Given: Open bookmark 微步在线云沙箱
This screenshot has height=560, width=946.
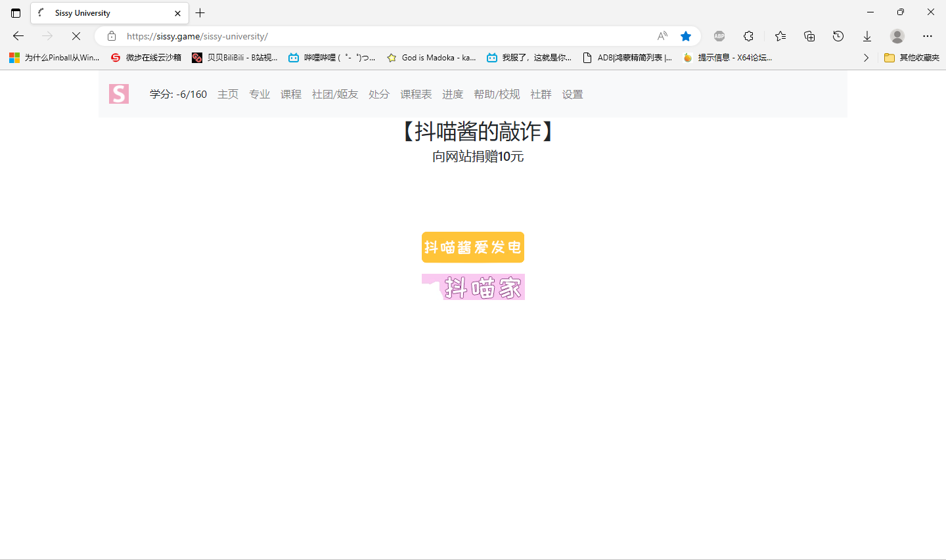Looking at the screenshot, I should point(146,58).
